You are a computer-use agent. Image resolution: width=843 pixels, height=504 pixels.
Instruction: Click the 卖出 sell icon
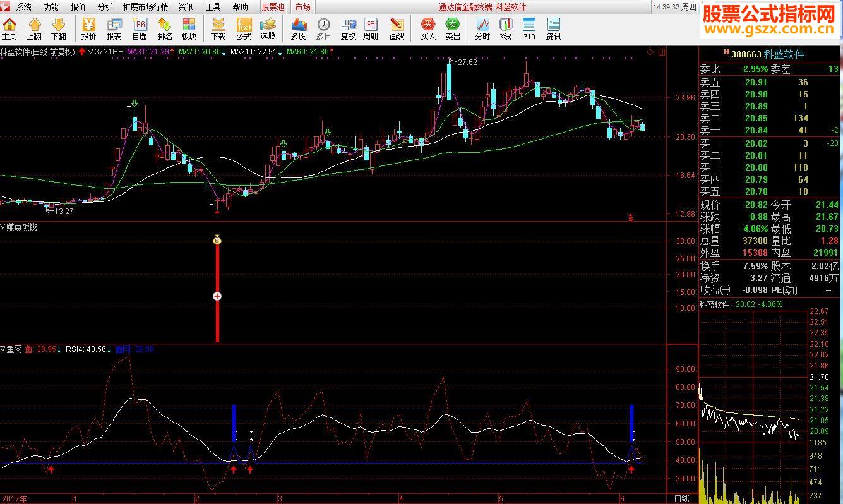pyautogui.click(x=453, y=29)
